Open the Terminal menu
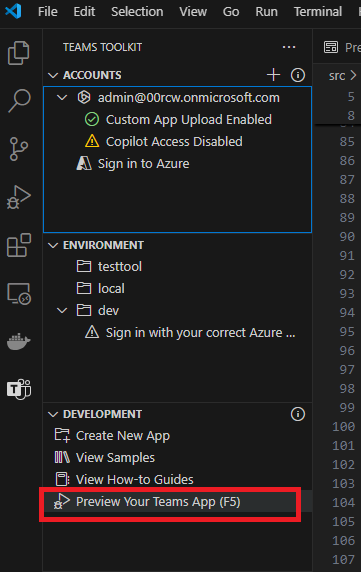Image resolution: width=361 pixels, height=572 pixels. coord(318,12)
